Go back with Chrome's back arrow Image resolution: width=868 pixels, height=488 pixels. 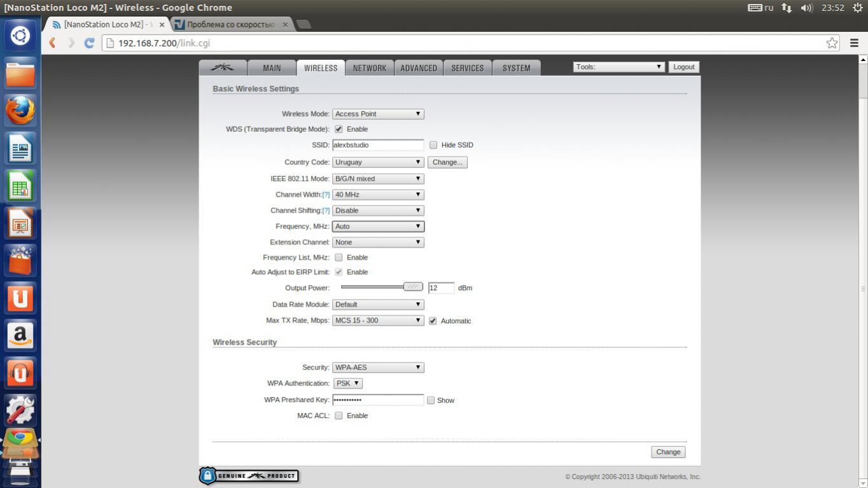click(x=53, y=43)
